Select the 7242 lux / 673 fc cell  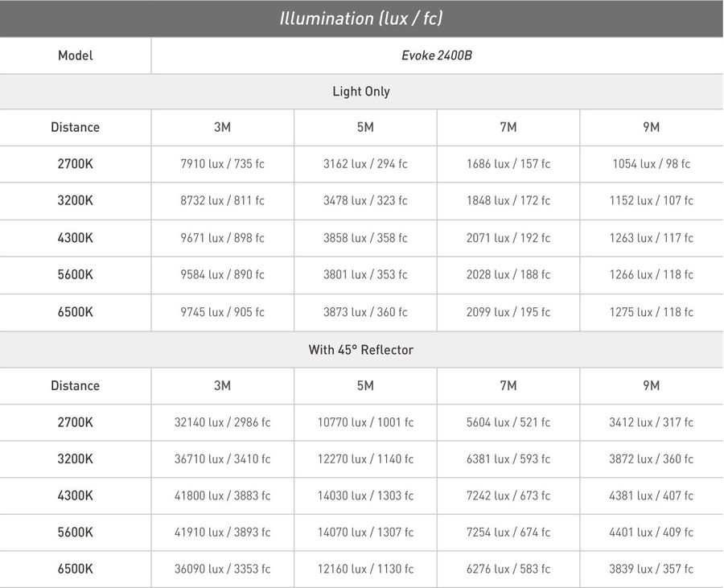tap(508, 495)
